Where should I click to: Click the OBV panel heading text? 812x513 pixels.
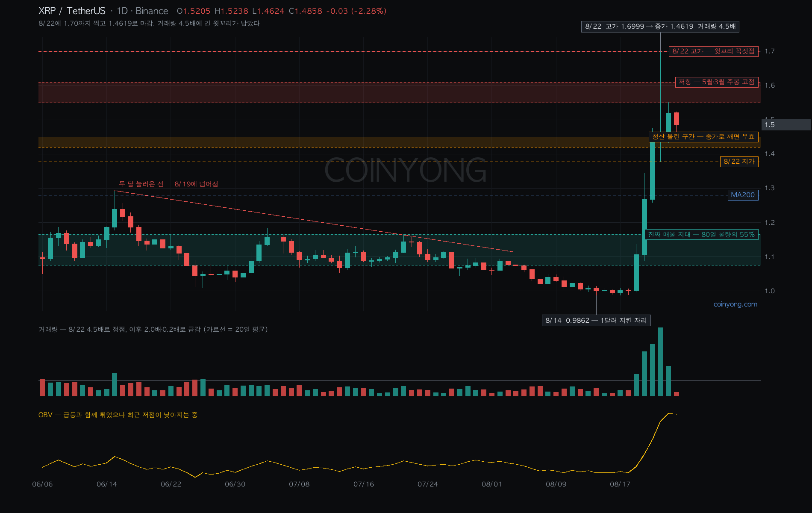pyautogui.click(x=118, y=415)
